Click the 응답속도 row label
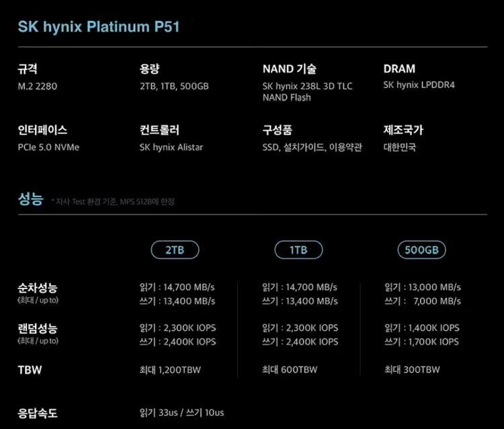504x429 pixels. 37,412
